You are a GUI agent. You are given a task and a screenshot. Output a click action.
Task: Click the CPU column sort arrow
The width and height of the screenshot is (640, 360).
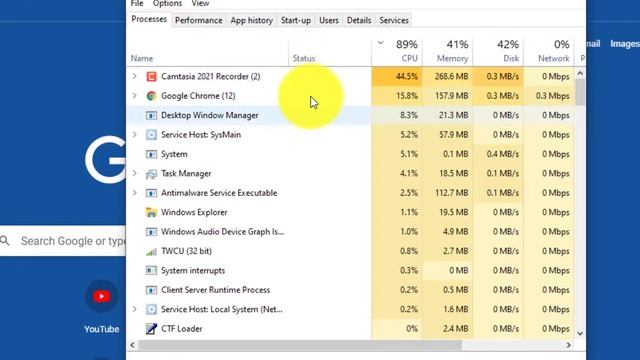point(380,43)
